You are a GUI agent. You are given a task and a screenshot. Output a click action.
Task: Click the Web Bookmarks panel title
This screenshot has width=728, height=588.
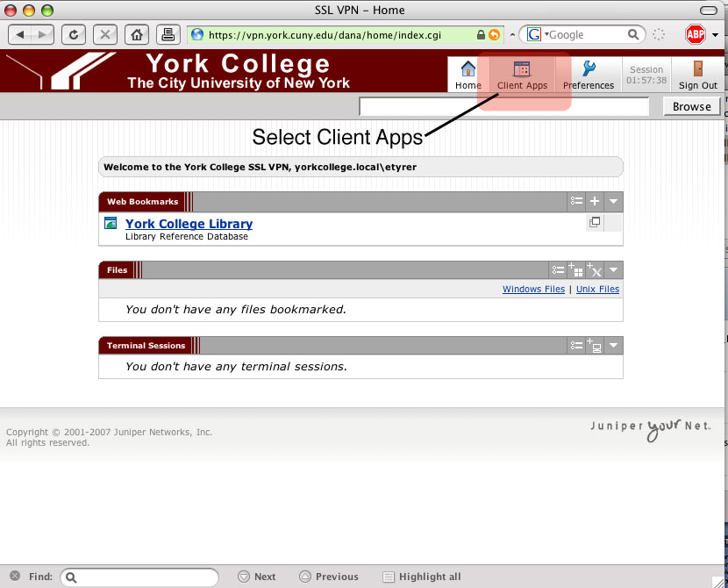tap(143, 202)
